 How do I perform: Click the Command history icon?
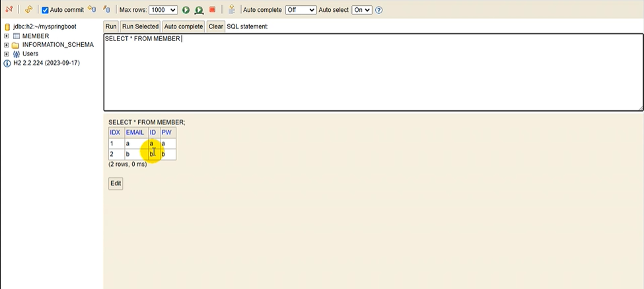pos(232,9)
